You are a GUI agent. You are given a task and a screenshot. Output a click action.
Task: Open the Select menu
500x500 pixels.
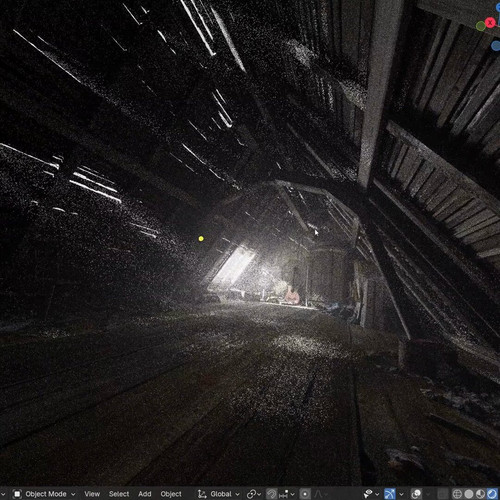119,494
